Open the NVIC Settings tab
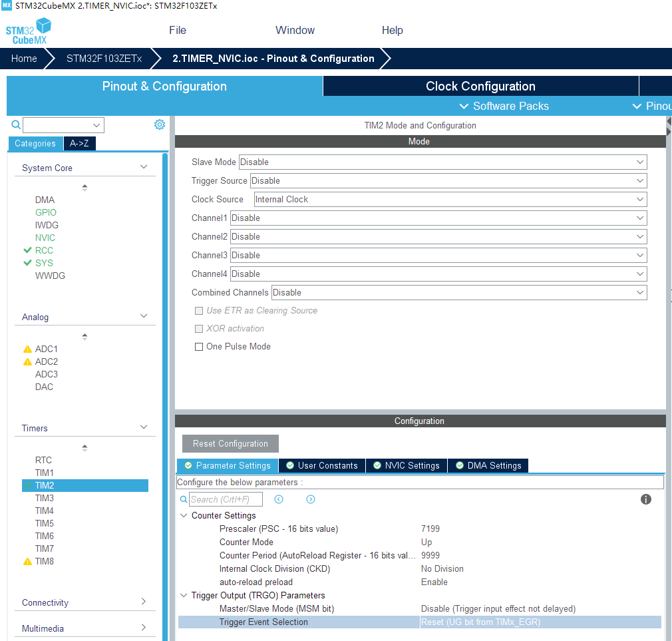Screen dimensions: 672x641 tap(407, 466)
